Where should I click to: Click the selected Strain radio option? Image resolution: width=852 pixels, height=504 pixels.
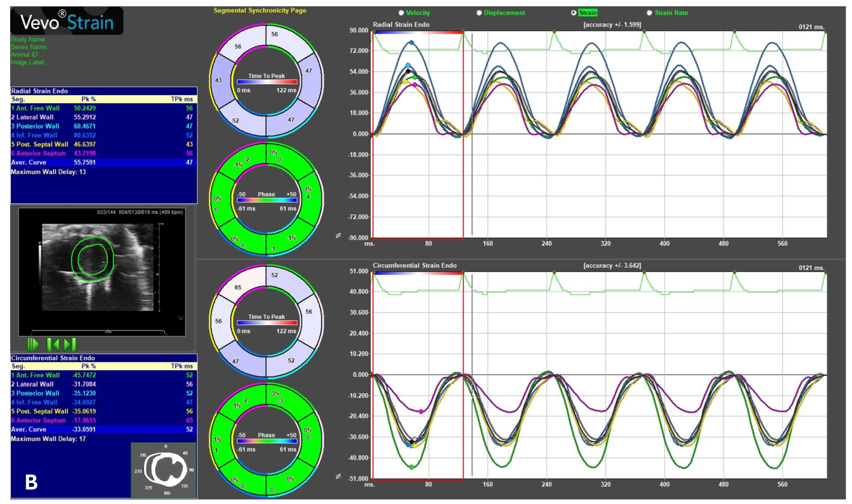pyautogui.click(x=574, y=13)
